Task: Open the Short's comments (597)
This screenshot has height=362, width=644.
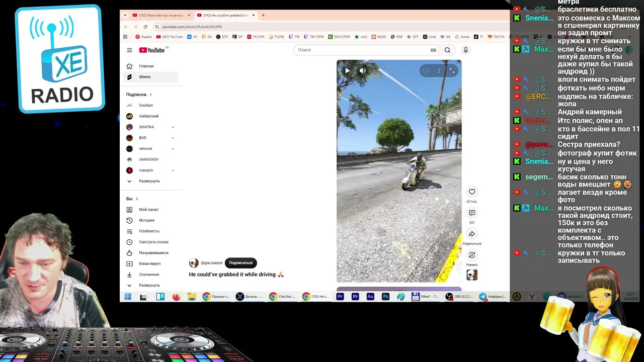Action: pyautogui.click(x=472, y=213)
